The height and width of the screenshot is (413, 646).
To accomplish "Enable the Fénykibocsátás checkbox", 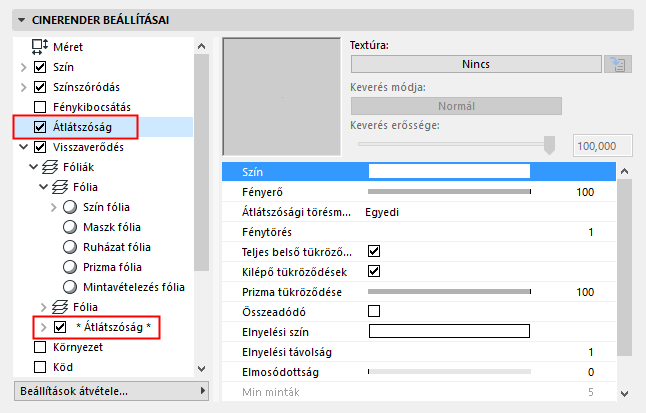I will [40, 107].
